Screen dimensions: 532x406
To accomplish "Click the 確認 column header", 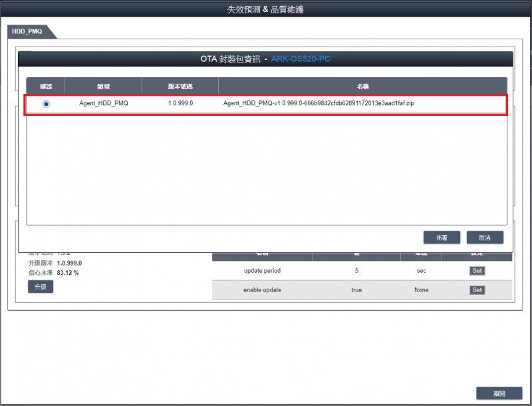I will click(46, 87).
